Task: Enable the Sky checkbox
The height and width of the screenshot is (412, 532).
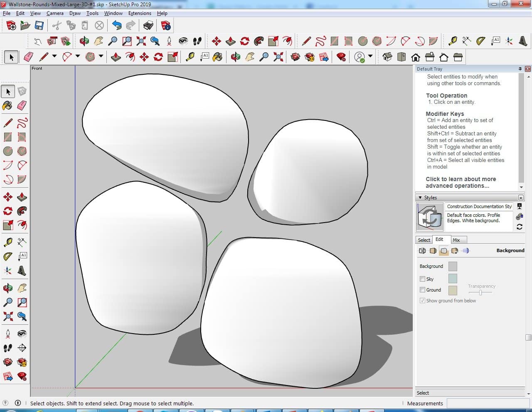Action: (422, 279)
